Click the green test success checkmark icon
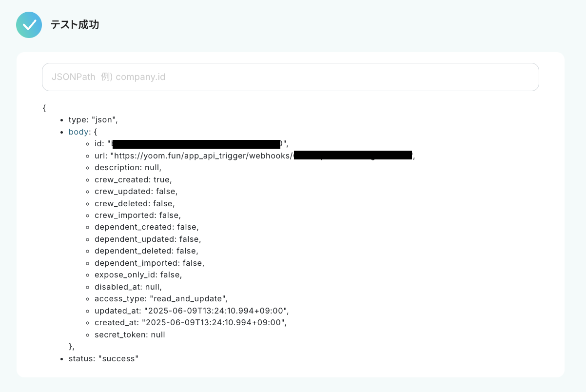 (29, 25)
